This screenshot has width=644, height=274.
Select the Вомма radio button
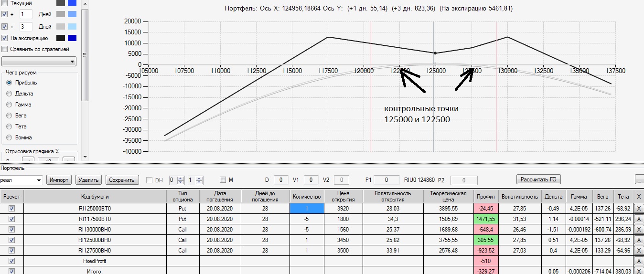pos(9,137)
